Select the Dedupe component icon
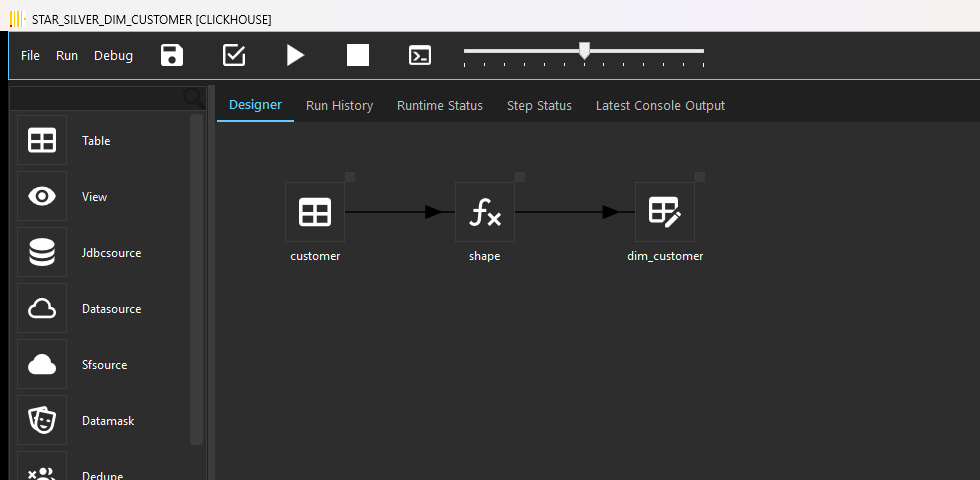Image resolution: width=980 pixels, height=480 pixels. pos(42,466)
